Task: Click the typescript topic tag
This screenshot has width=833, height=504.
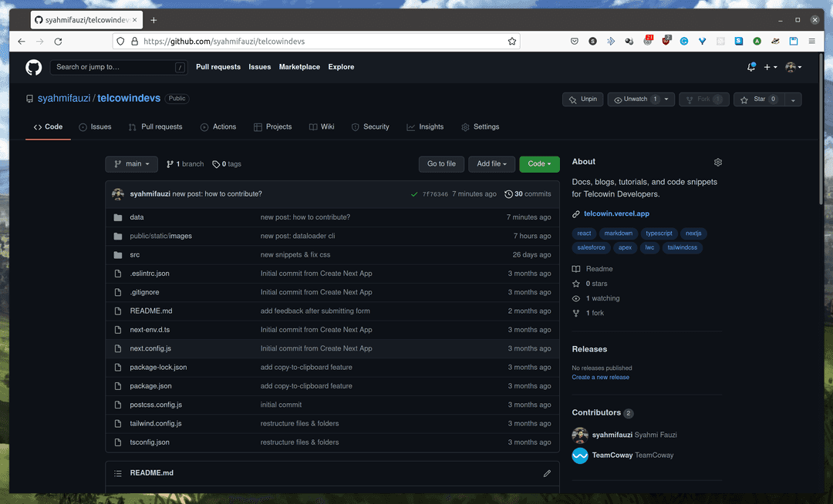Action: point(659,234)
